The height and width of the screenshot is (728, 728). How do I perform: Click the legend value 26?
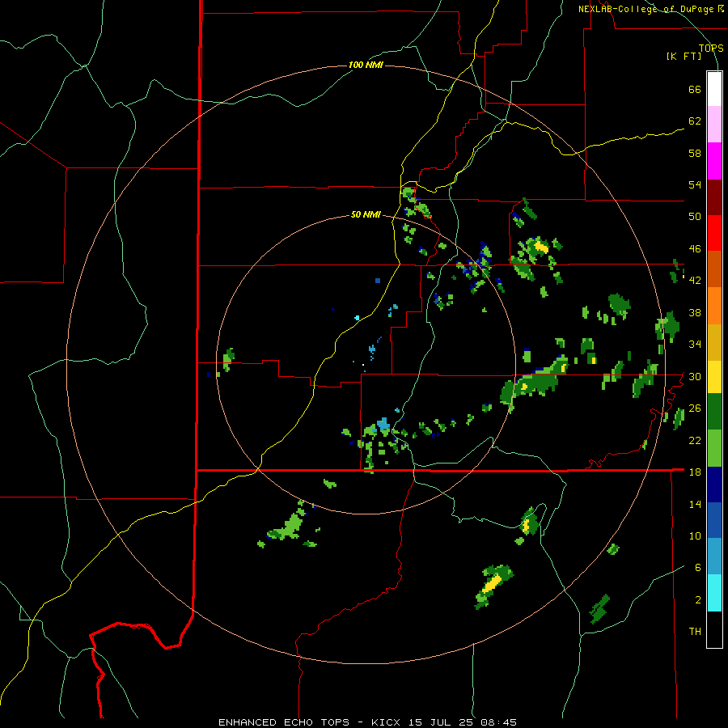[695, 408]
